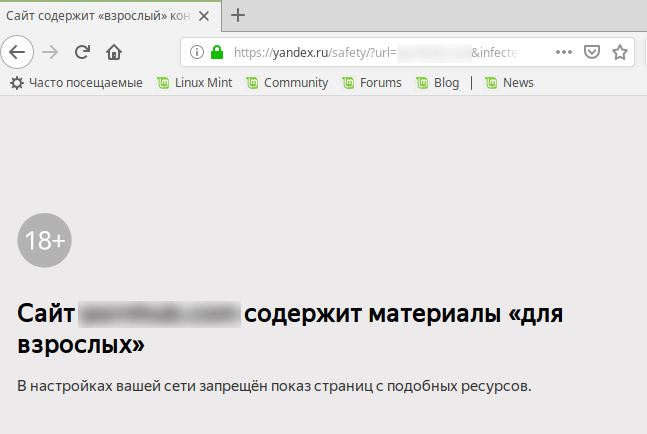This screenshot has height=434, width=647.
Task: Select the tab titled Сайт содержит «взрослый»
Action: (x=111, y=16)
